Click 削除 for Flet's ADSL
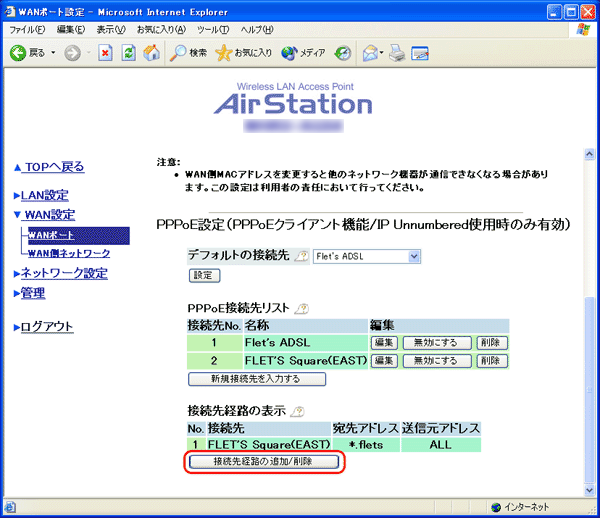Image resolution: width=600 pixels, height=518 pixels. (492, 343)
